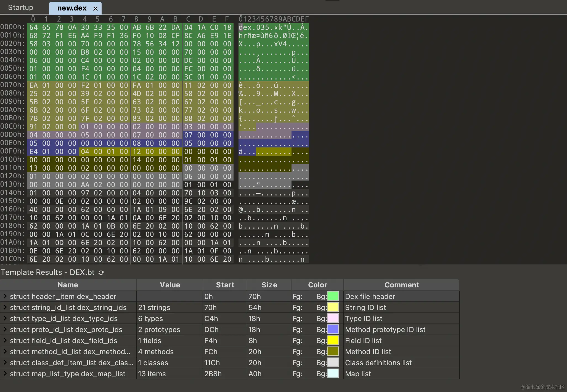Image resolution: width=567 pixels, height=392 pixels.
Task: Expand struct string_id_list dex_string_ids row
Action: tap(5, 307)
